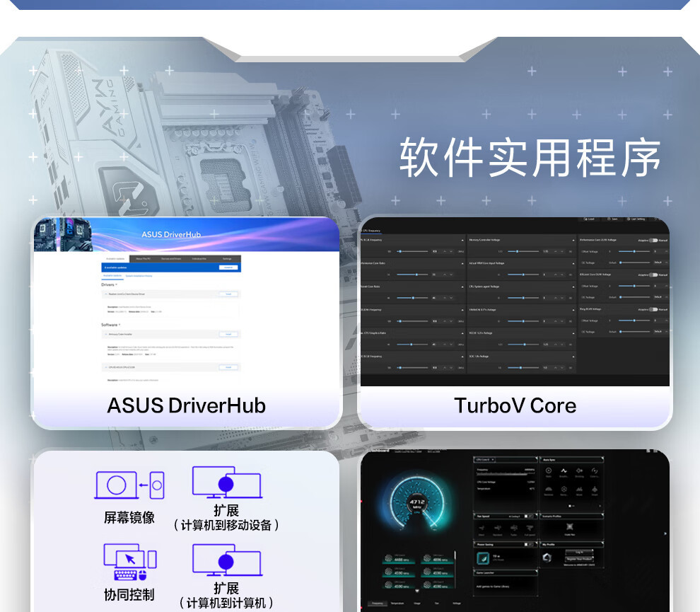
Task: Click the Performance Core Offset Voltage slider
Action: tap(634, 251)
